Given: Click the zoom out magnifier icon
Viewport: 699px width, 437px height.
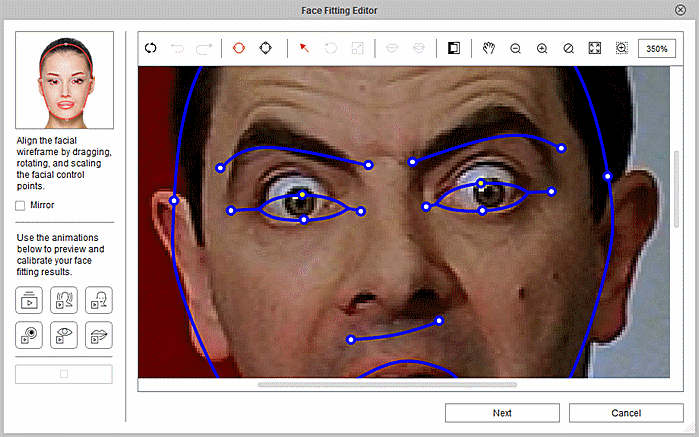Looking at the screenshot, I should 515,48.
